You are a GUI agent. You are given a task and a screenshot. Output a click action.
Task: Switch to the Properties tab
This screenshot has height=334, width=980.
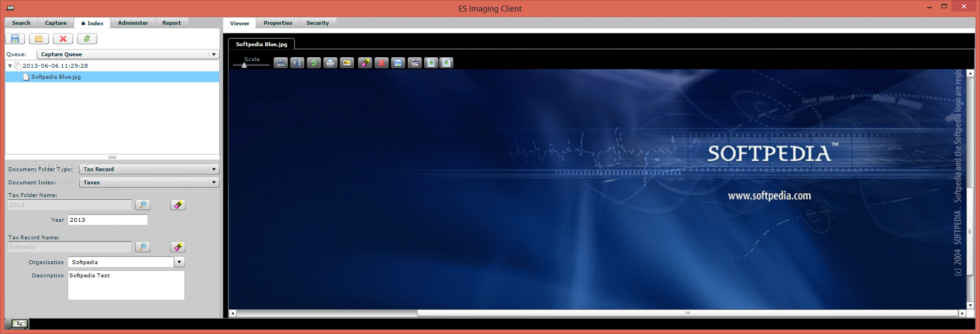click(x=278, y=23)
